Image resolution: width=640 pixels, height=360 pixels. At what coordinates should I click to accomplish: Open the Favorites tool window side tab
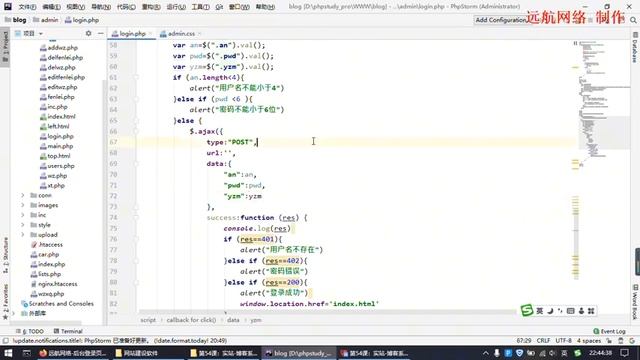pyautogui.click(x=5, y=302)
